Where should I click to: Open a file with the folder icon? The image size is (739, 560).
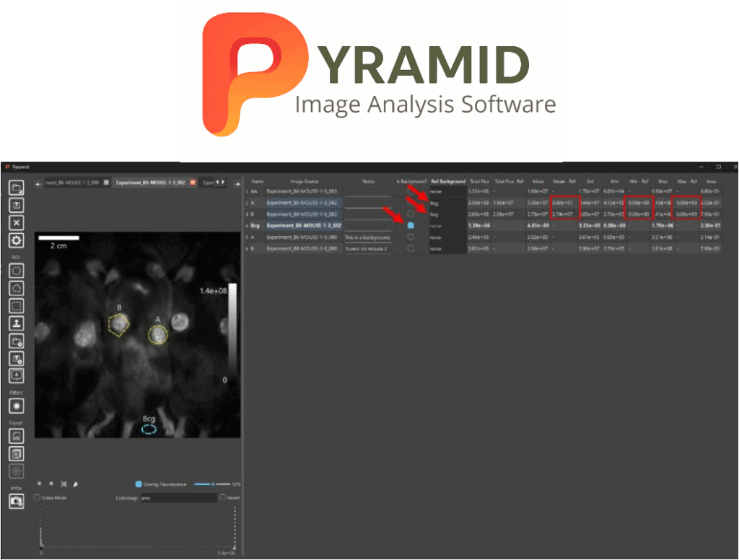pos(17,188)
